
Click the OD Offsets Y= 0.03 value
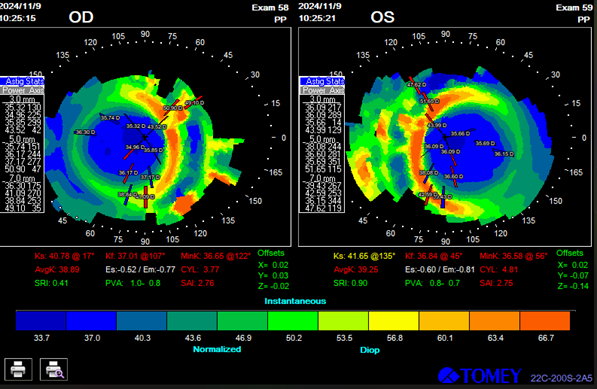click(x=273, y=276)
